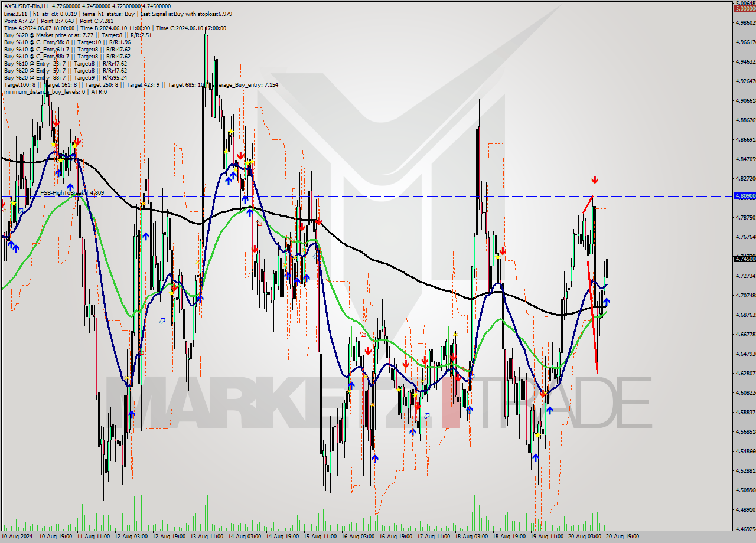This screenshot has width=756, height=543.
Task: Click the 4.76764 price axis label
Action: pyautogui.click(x=745, y=237)
